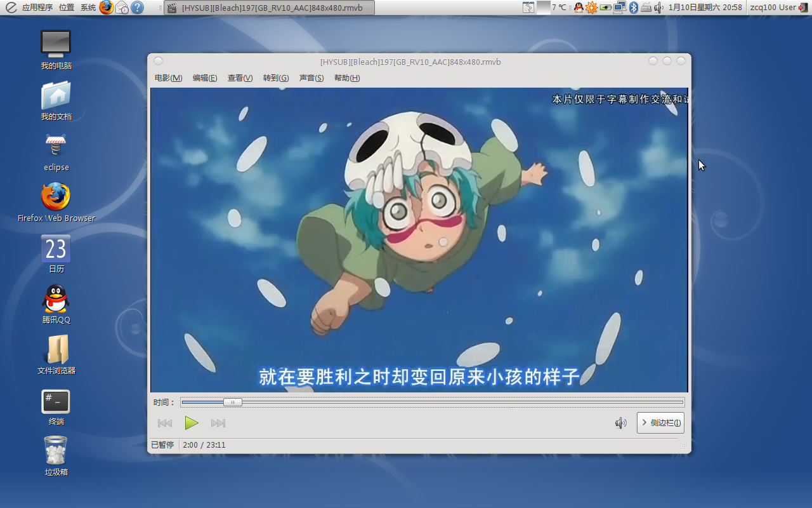The width and height of the screenshot is (812, 508).
Task: Open the 应用程序 panel menu
Action: point(37,8)
